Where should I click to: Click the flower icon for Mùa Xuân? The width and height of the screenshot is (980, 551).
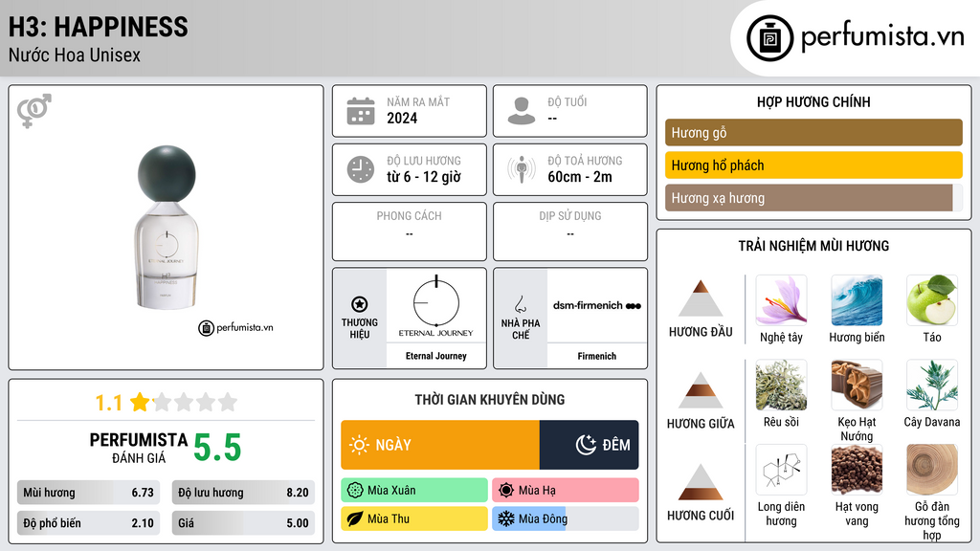click(355, 491)
